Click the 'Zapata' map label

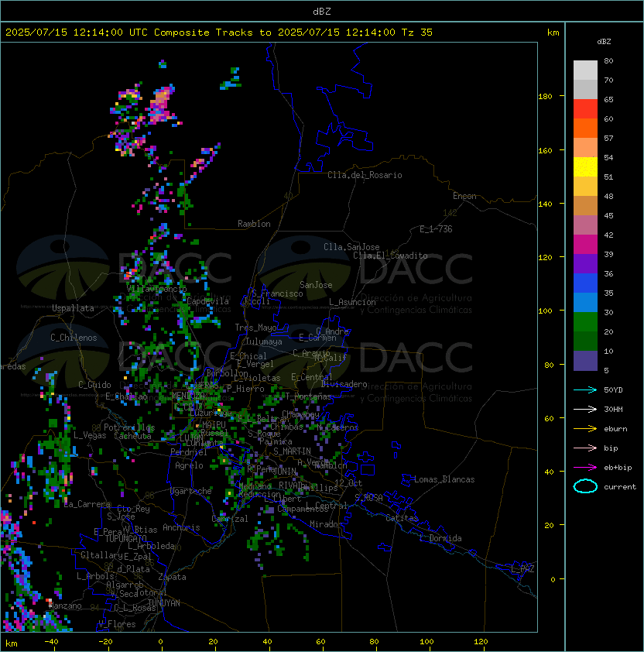pos(172,577)
